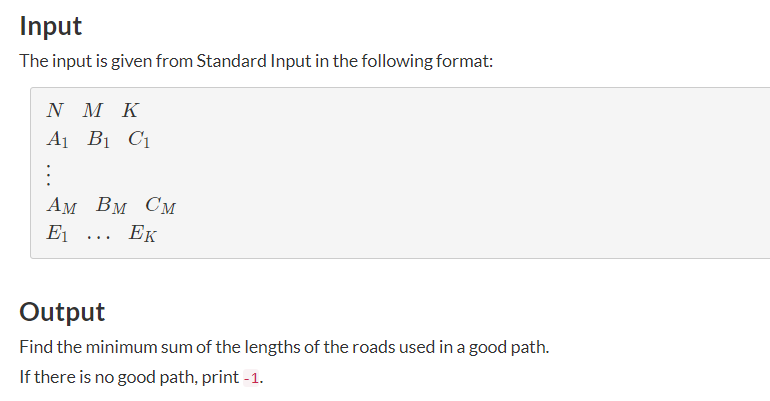The height and width of the screenshot is (401, 770).
Task: Click the variable K on first line
Action: point(131,110)
